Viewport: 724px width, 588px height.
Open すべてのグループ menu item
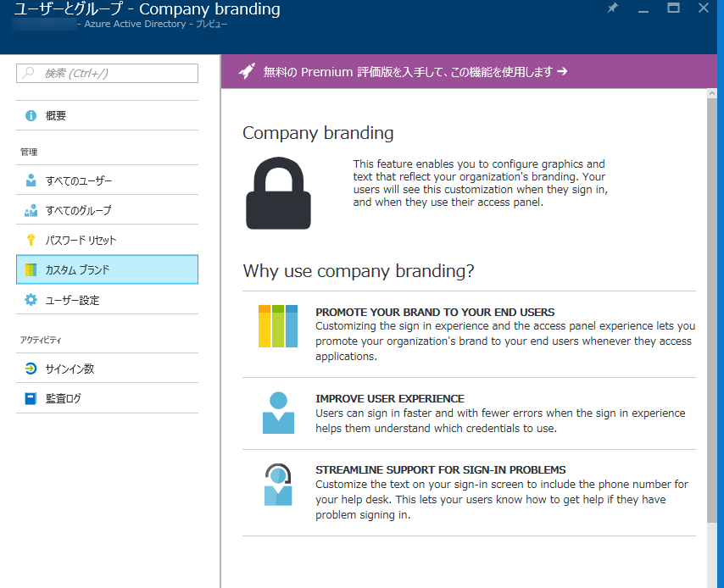click(107, 210)
